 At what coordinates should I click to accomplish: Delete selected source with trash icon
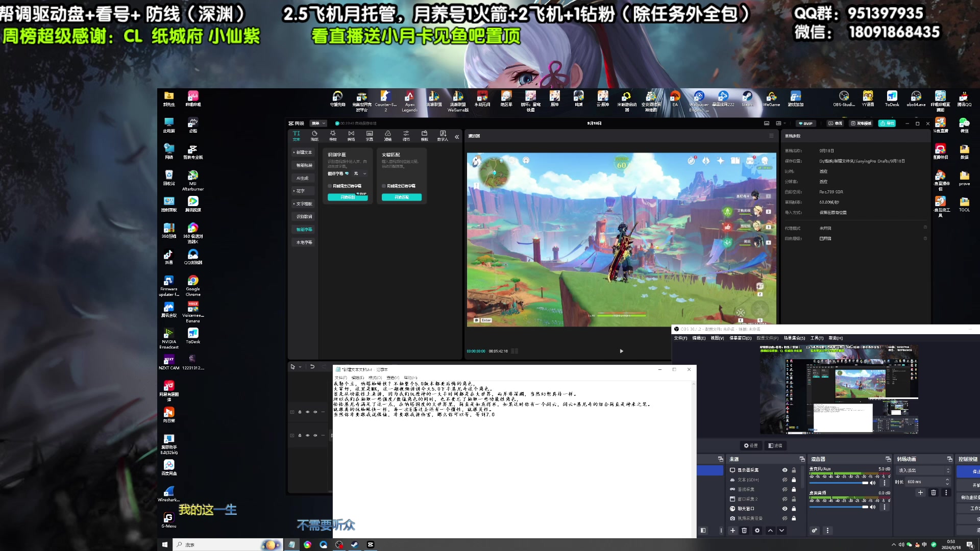click(744, 531)
